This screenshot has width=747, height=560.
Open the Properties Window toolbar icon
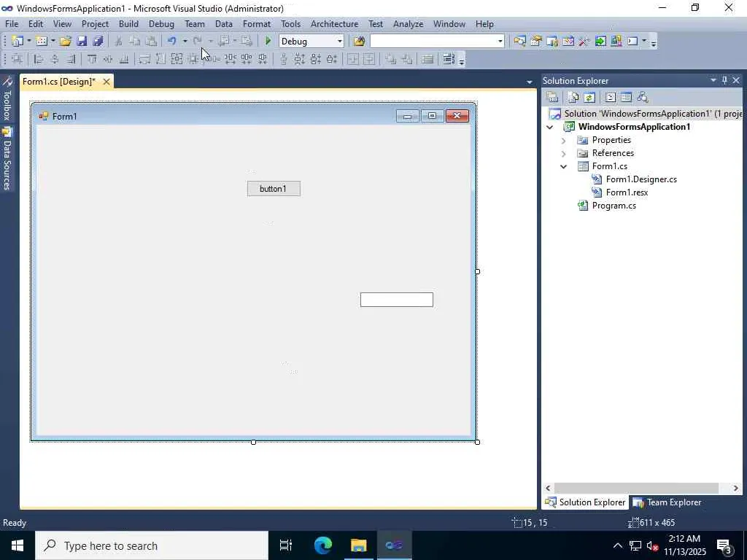[x=536, y=41]
